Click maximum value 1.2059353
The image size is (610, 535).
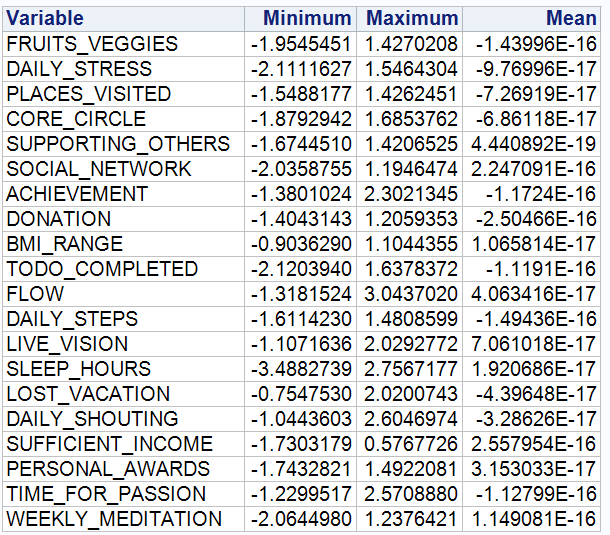[409, 219]
